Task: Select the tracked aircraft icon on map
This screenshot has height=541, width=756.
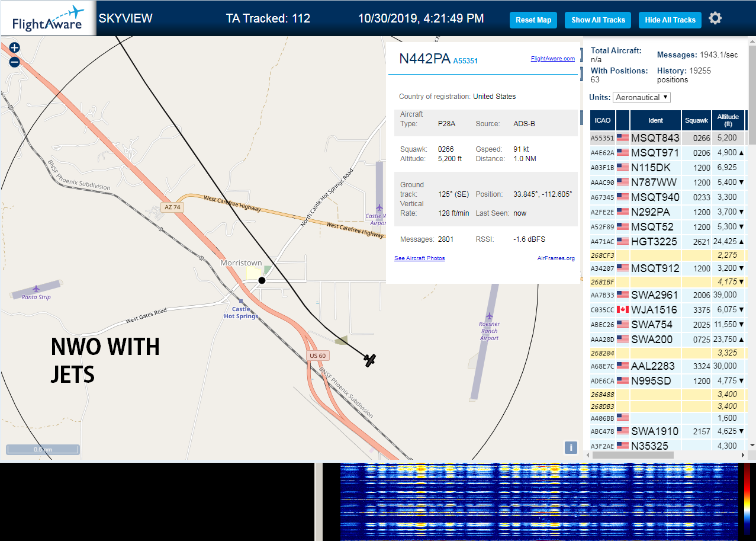Action: click(370, 360)
